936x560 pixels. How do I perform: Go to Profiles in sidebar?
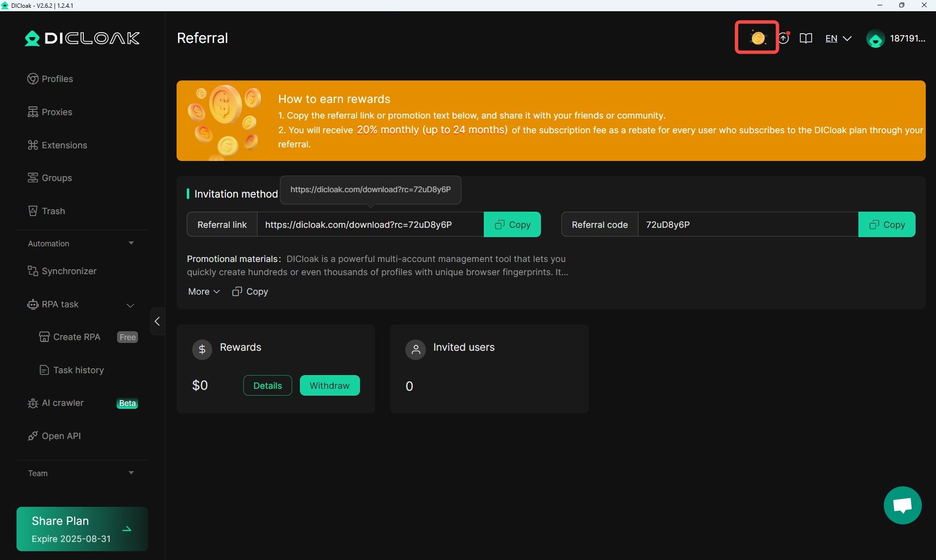[57, 79]
